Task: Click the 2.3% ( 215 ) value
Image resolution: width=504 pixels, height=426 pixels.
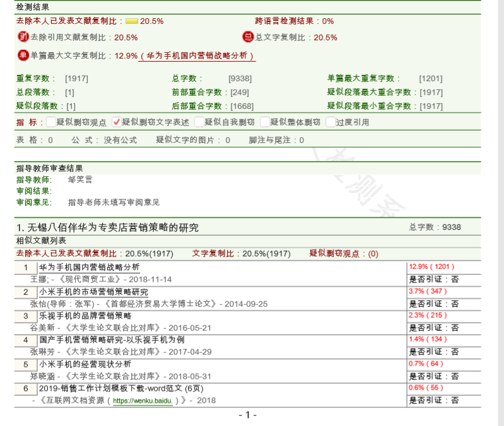Action: pos(428,315)
